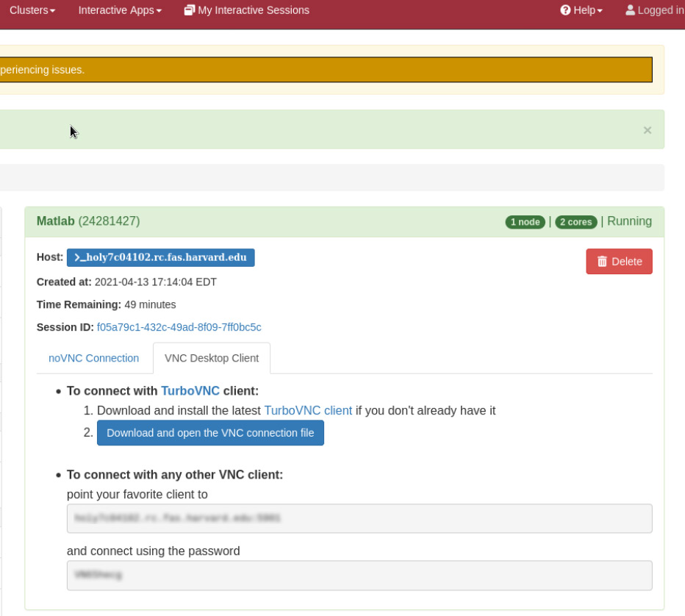The image size is (685, 616).
Task: Delete the Matlab session
Action: click(619, 262)
